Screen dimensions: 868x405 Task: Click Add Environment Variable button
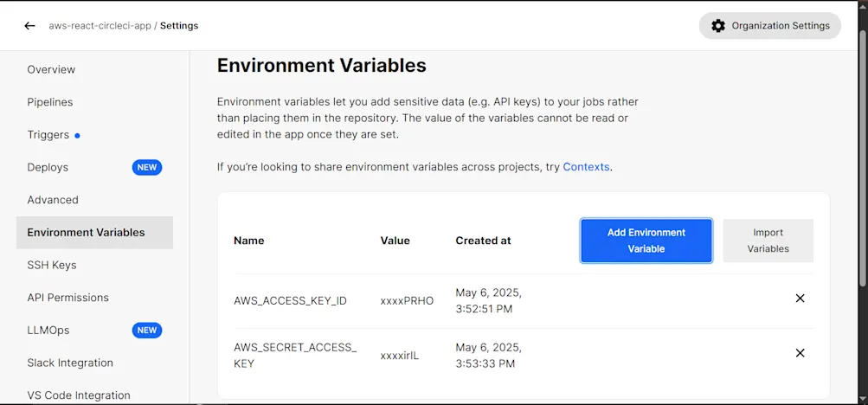[646, 241]
